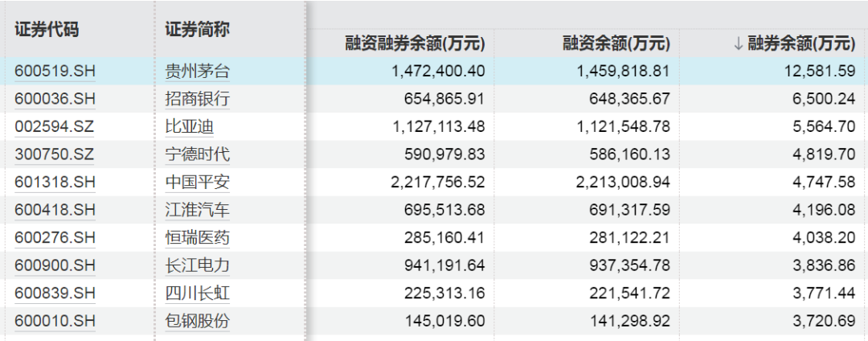
Task: Open stock code 600036.SH link
Action: (55, 99)
